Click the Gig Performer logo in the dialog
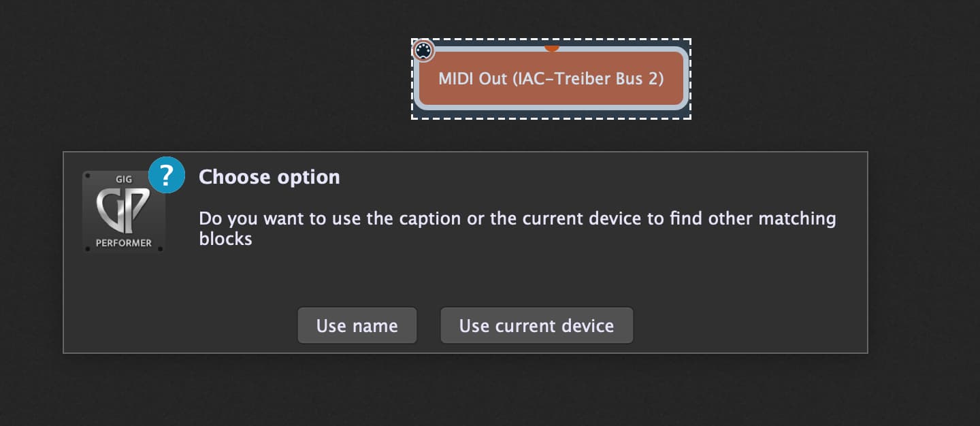 [123, 212]
